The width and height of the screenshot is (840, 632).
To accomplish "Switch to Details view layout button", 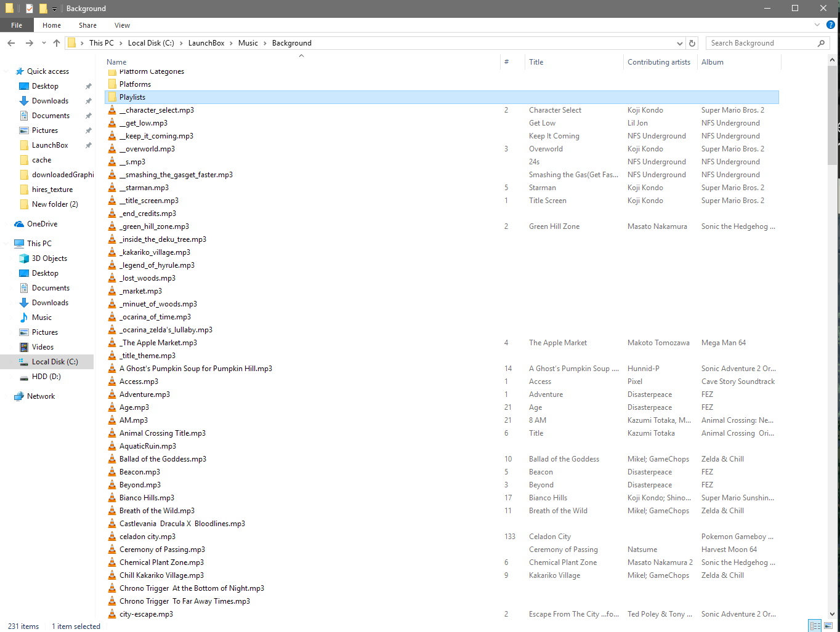I will click(815, 626).
